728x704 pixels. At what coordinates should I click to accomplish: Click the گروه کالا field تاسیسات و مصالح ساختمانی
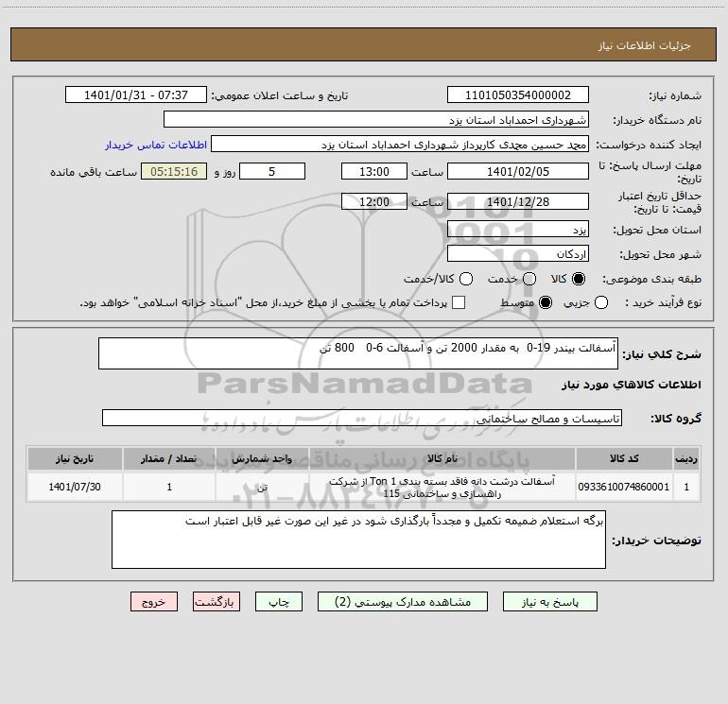tap(362, 418)
